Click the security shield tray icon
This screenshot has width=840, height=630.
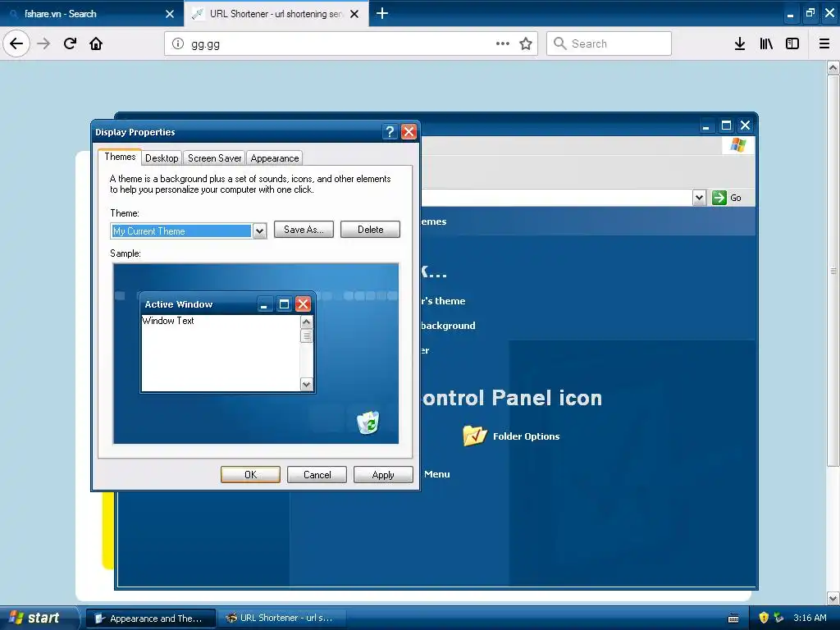(x=764, y=618)
